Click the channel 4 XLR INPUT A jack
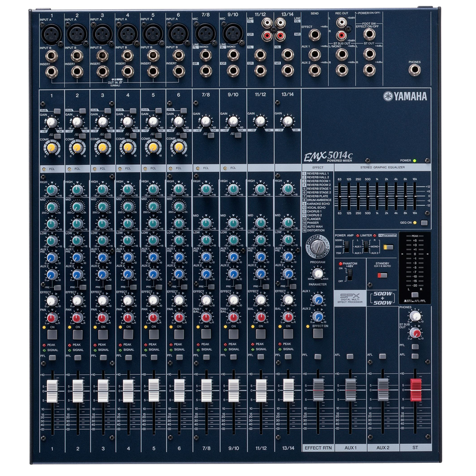 [x=127, y=34]
